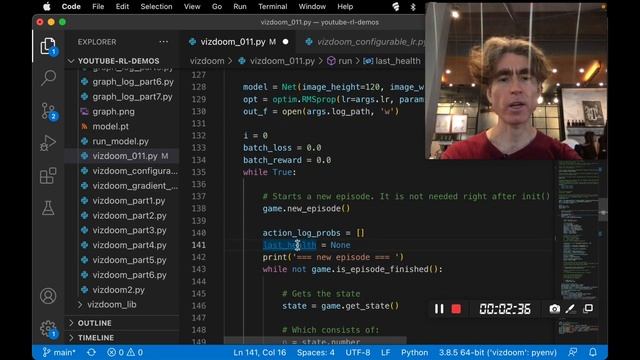Viewport: 640px width, 360px height.
Task: Open vizdoom_part5.py in explorer
Action: pyautogui.click(x=129, y=260)
